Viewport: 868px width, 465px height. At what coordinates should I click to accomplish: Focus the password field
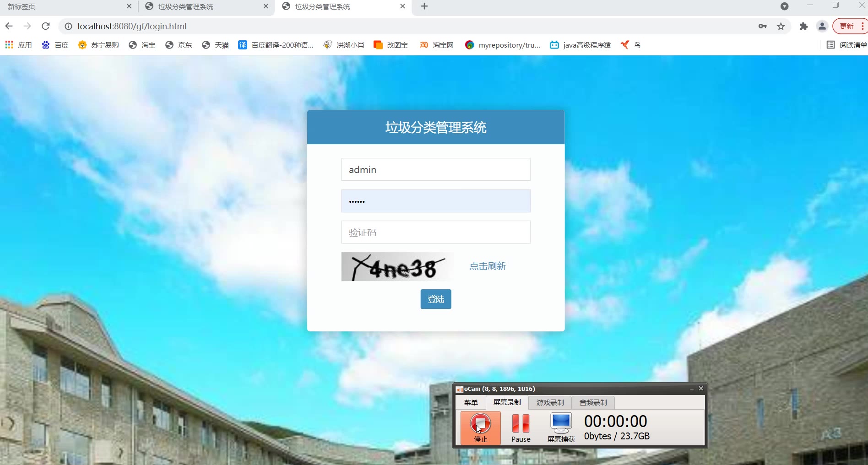click(x=436, y=201)
